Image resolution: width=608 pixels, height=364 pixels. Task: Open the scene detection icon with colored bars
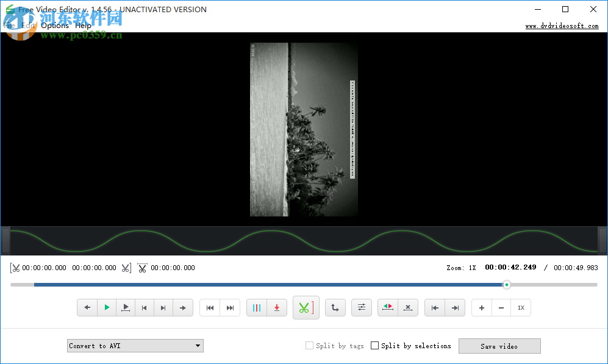click(257, 307)
